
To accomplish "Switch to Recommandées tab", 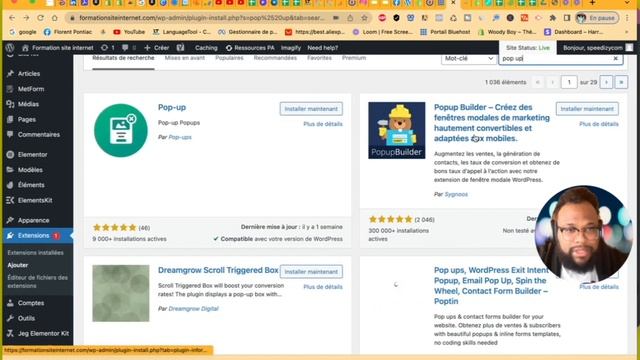I will (x=275, y=58).
